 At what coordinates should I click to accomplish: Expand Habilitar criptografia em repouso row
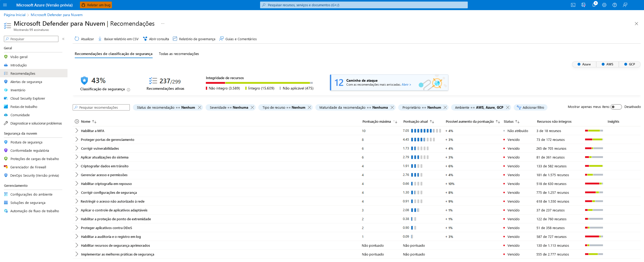[x=77, y=183]
